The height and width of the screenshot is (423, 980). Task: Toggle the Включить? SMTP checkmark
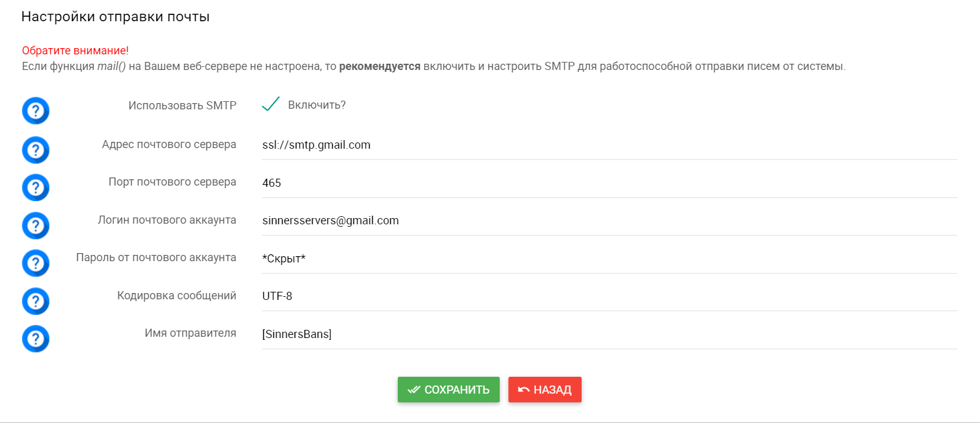coord(270,104)
